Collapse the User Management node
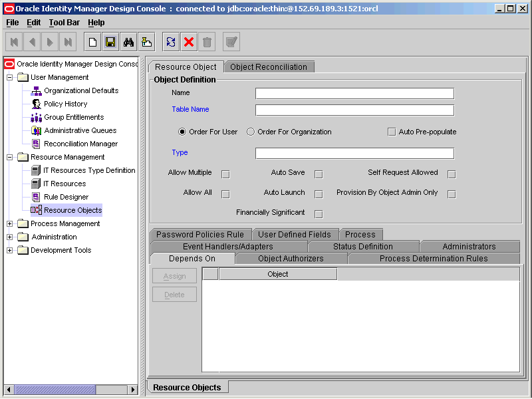Image resolution: width=532 pixels, height=399 pixels. tap(10, 77)
